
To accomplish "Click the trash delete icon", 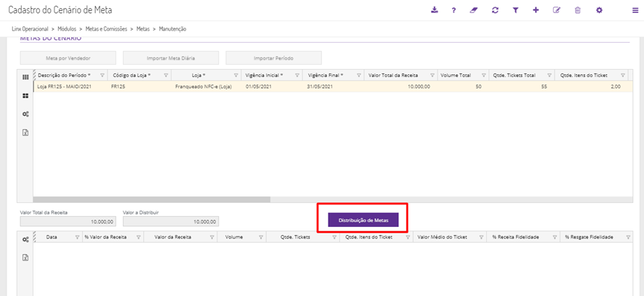I will pyautogui.click(x=577, y=10).
